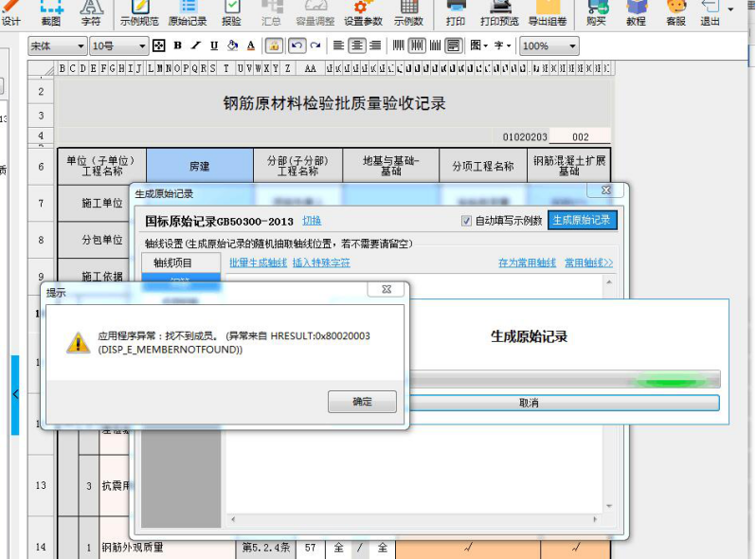Image resolution: width=756 pixels, height=560 pixels.
Task: Click the 打印 (Print) toolbar icon
Action: pos(455,12)
